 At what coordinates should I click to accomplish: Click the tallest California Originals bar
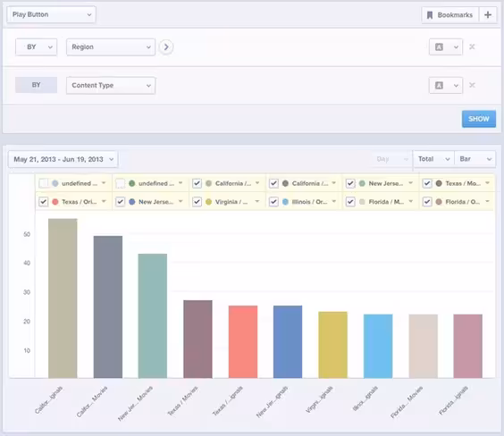click(x=63, y=298)
